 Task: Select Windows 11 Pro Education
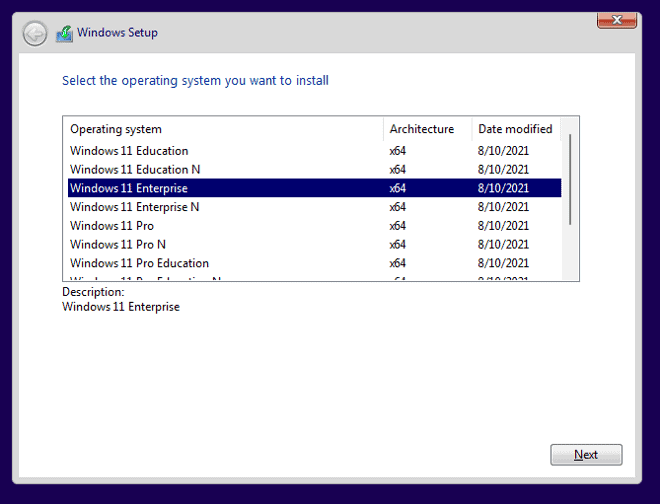click(314, 263)
